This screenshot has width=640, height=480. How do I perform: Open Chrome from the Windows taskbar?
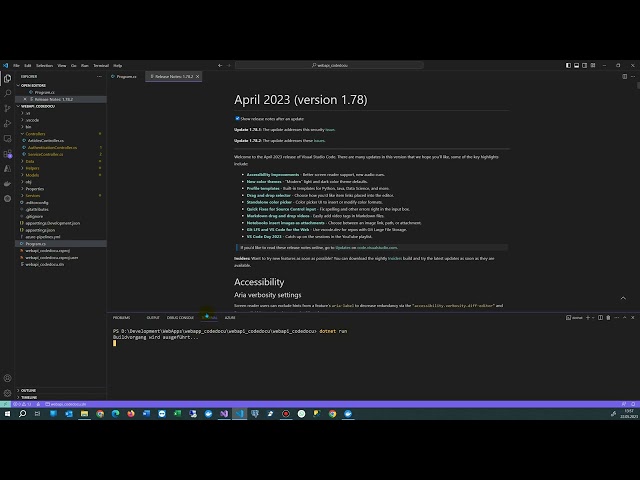(x=100, y=413)
